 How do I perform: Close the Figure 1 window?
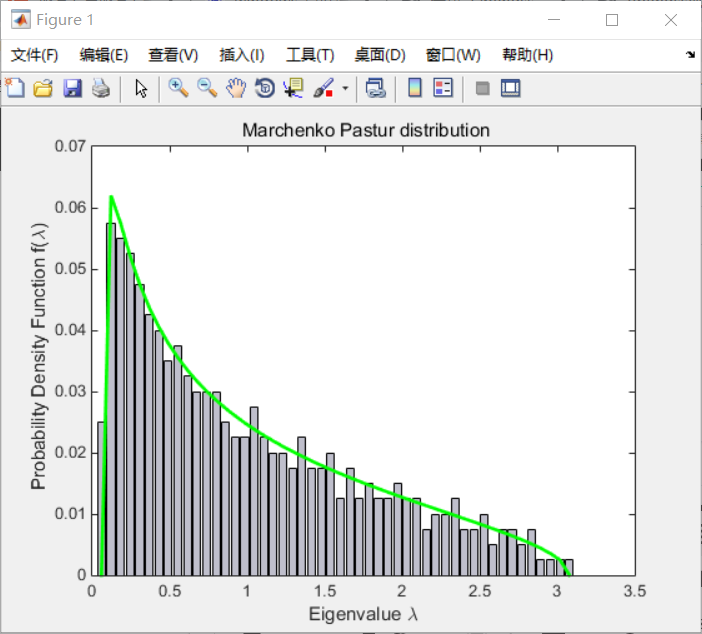[x=671, y=20]
